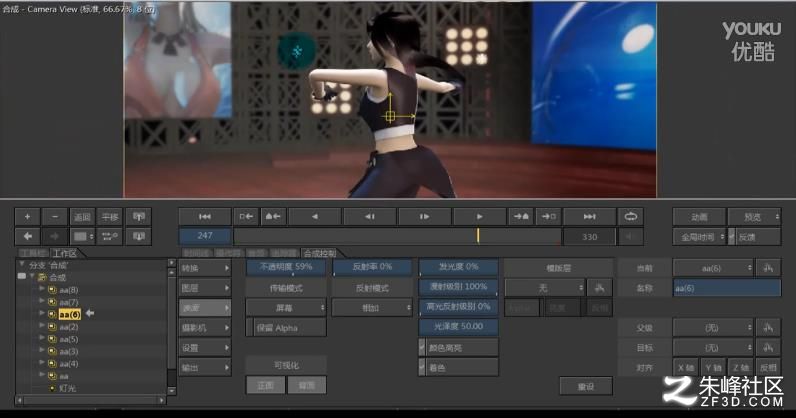Toggle the 反馈 checkbox
Viewport: 796px width, 418px height.
coord(732,237)
